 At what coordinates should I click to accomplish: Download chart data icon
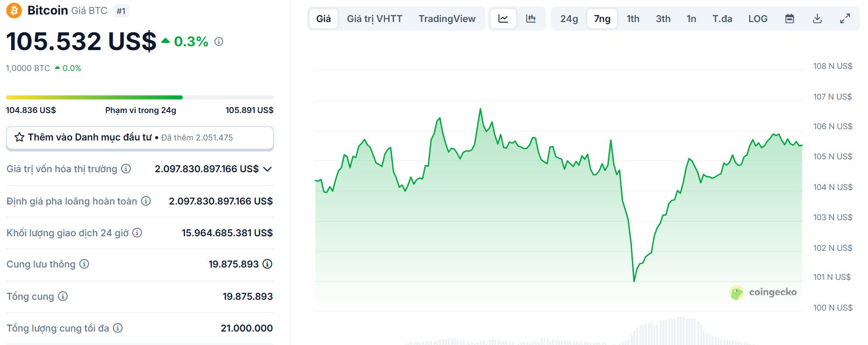click(x=817, y=19)
